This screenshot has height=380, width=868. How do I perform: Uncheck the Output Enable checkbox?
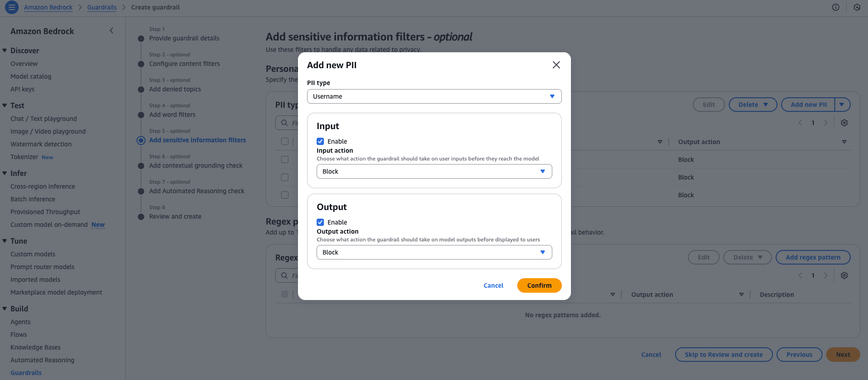pyautogui.click(x=320, y=222)
